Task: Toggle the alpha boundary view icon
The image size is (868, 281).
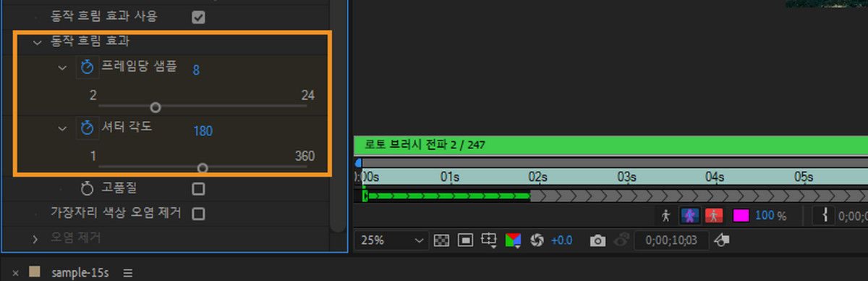Action: [x=690, y=215]
